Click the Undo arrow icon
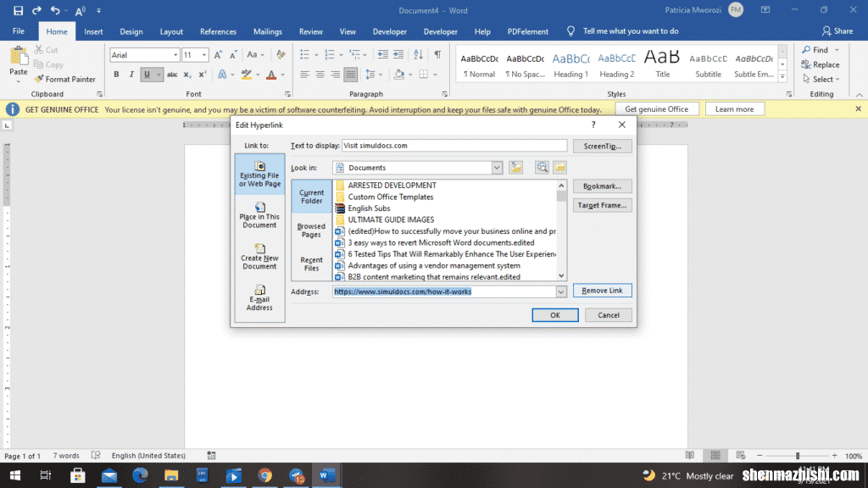Image resolution: width=868 pixels, height=488 pixels. coord(55,10)
